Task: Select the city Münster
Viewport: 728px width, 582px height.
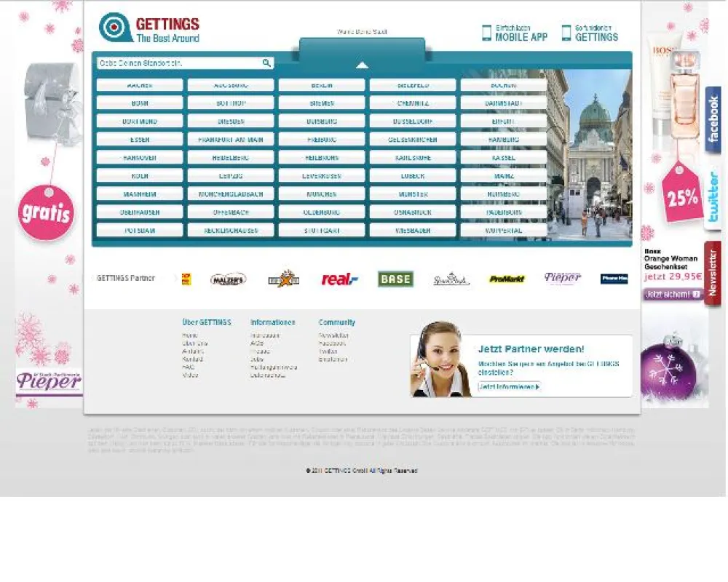Action: [x=413, y=194]
